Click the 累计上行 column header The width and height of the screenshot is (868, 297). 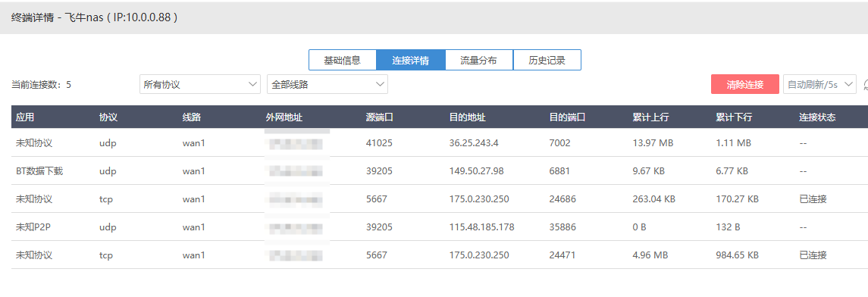coord(651,117)
